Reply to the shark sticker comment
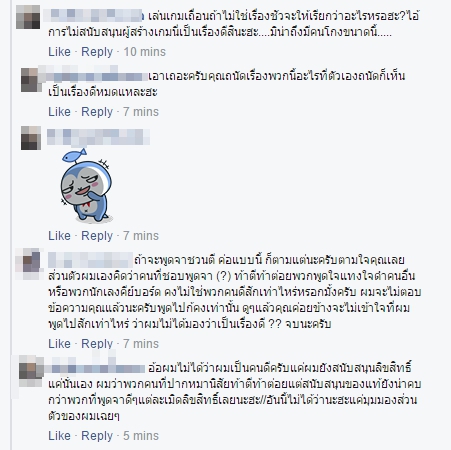The height and width of the screenshot is (450, 451). pyautogui.click(x=97, y=236)
